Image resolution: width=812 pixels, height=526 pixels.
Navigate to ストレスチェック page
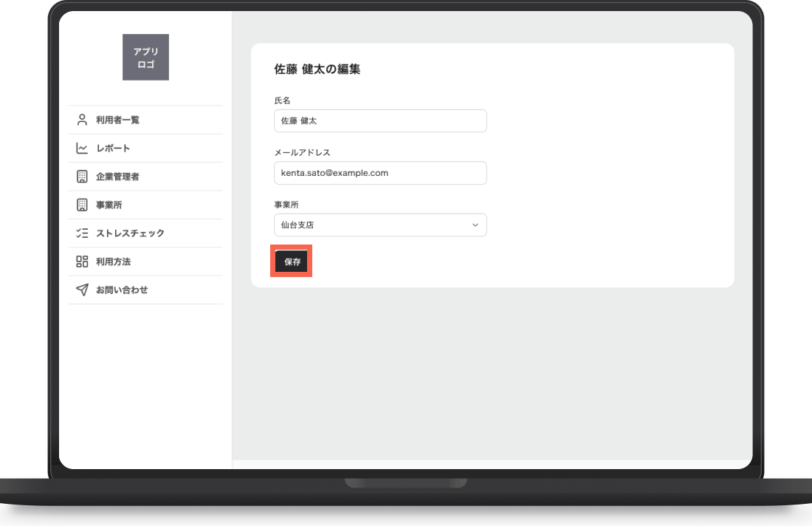[145, 233]
